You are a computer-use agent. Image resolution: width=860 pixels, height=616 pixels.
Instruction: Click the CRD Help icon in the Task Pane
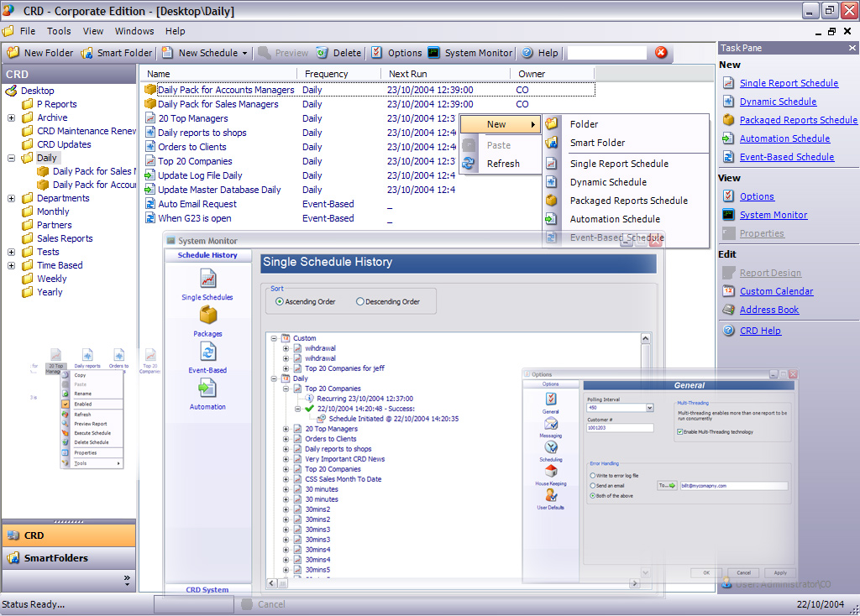click(728, 331)
